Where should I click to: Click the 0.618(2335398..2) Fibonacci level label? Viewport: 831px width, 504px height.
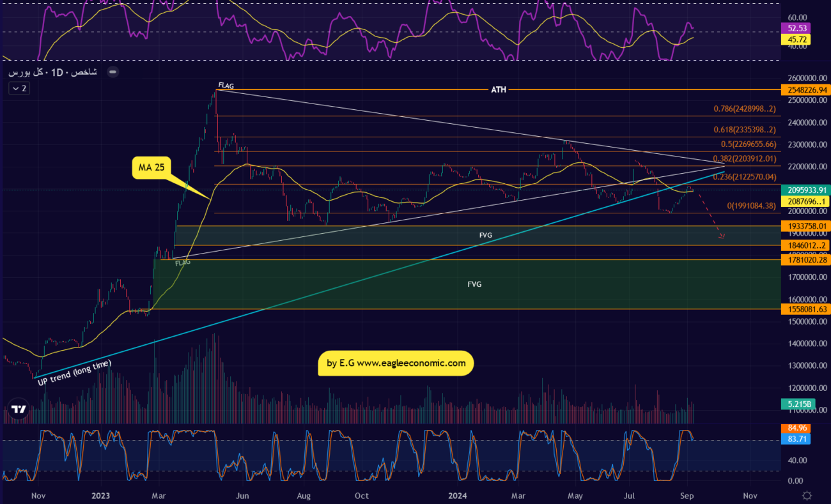[745, 130]
